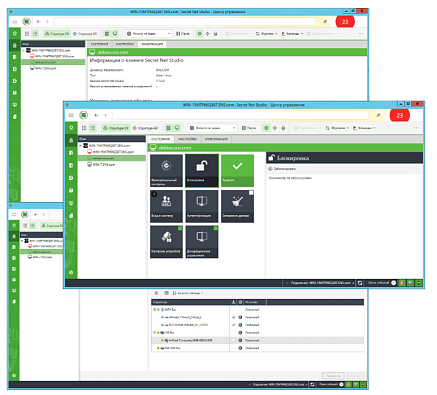
Task: Open Функциональный контроль tile in front window
Action: (166, 170)
